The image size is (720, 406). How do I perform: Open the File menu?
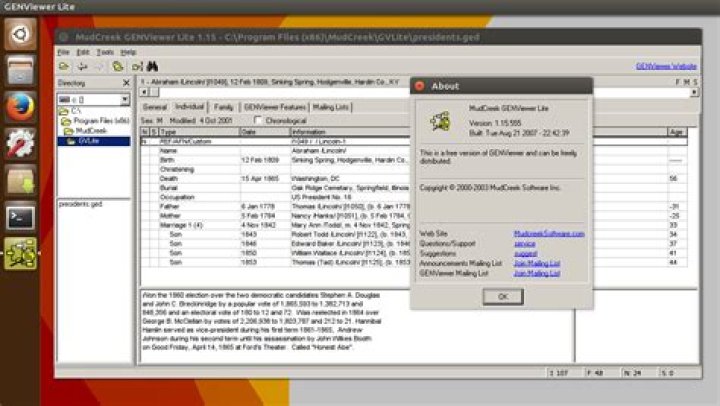click(x=63, y=52)
